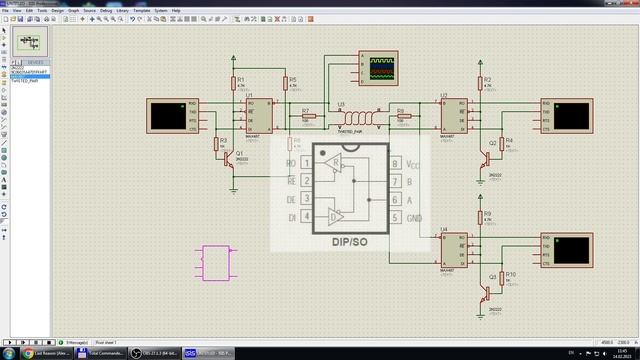
Task: Click the overview thumbnail of schematic
Action: (x=30, y=42)
